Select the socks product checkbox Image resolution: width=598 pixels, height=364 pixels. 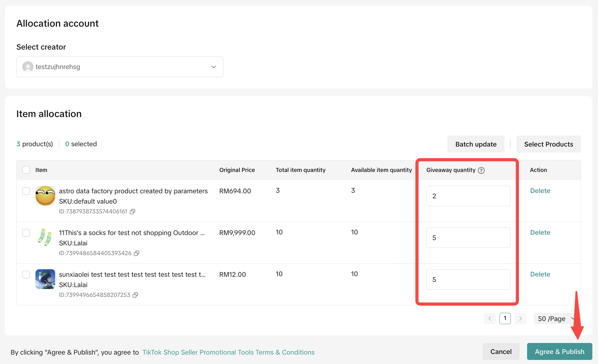click(26, 233)
